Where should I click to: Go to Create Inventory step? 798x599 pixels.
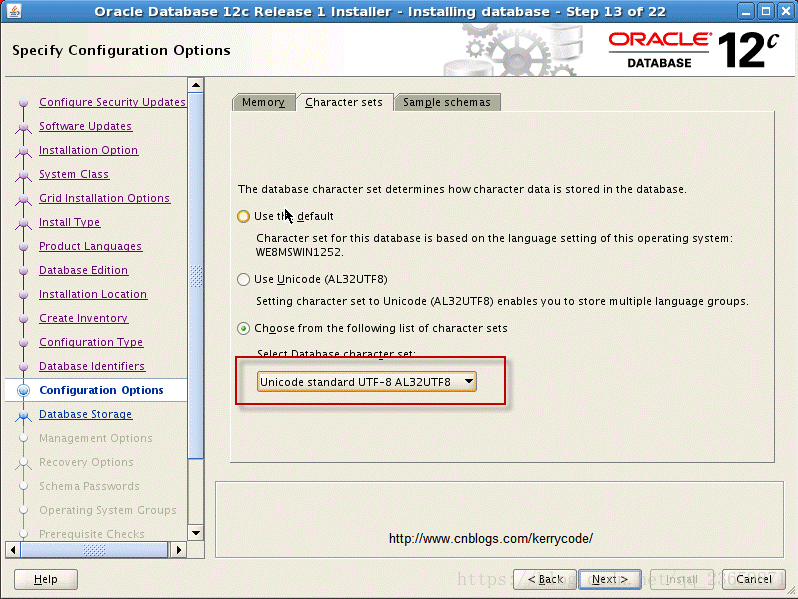[x=83, y=318]
